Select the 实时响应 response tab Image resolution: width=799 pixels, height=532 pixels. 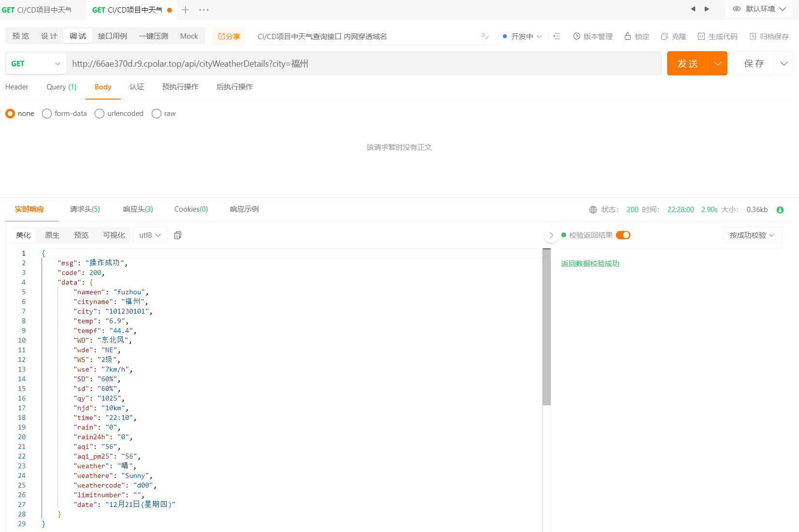[x=29, y=209]
